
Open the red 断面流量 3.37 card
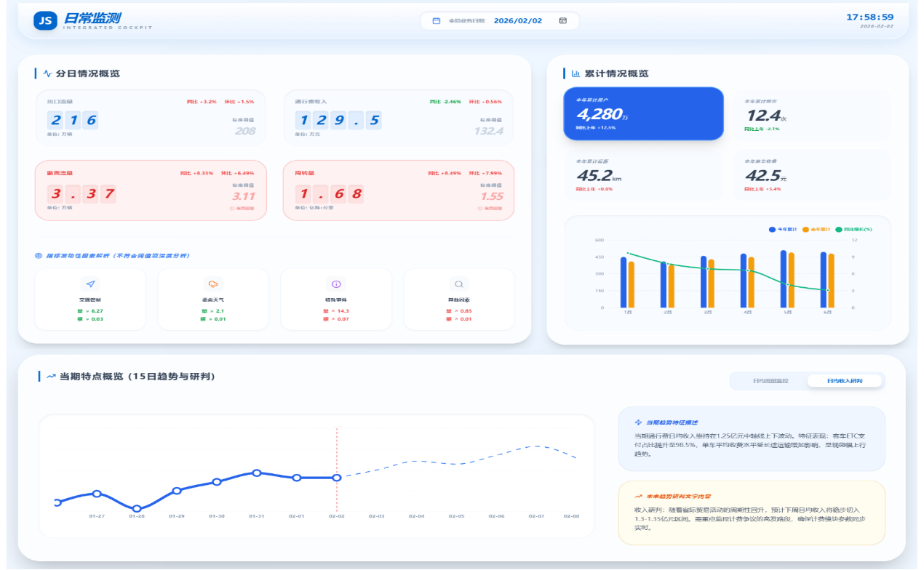pos(151,190)
